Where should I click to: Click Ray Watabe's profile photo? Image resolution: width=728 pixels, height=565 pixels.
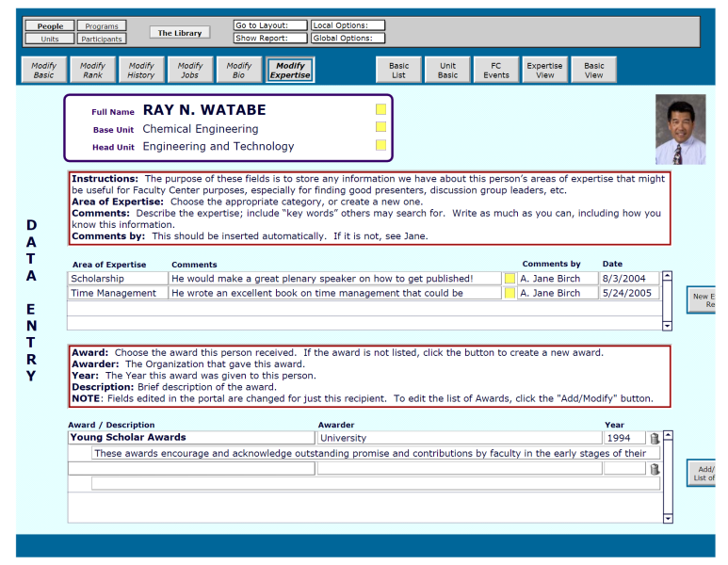click(681, 130)
